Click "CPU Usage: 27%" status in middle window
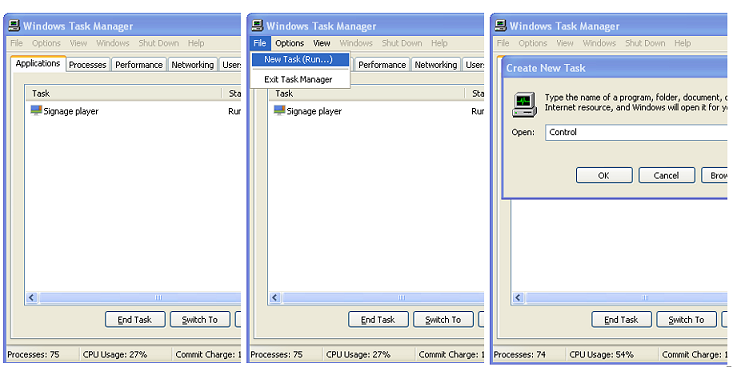The image size is (733, 367). click(x=358, y=355)
